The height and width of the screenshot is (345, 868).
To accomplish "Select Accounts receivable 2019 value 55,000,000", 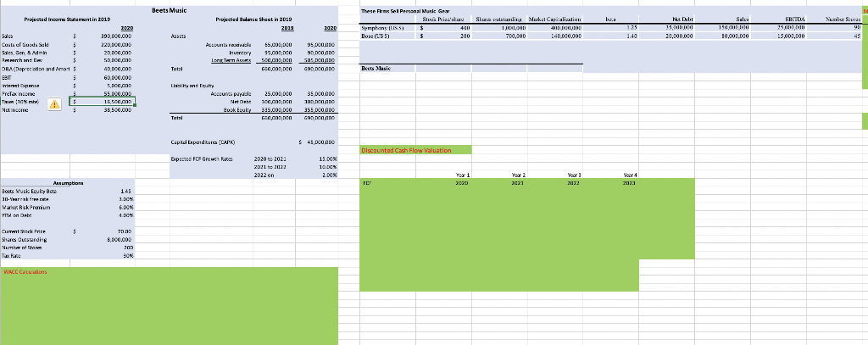I will coord(280,43).
